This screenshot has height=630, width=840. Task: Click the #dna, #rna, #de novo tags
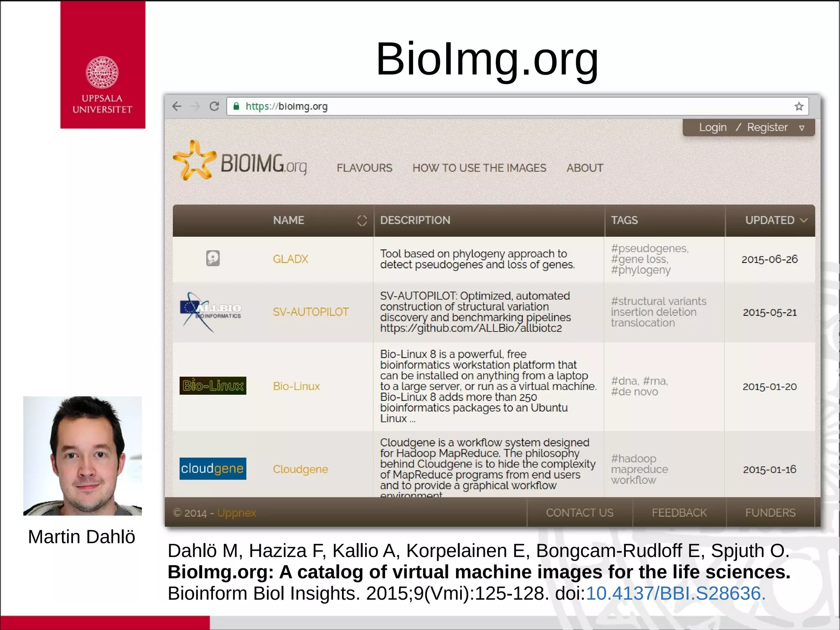pos(639,386)
